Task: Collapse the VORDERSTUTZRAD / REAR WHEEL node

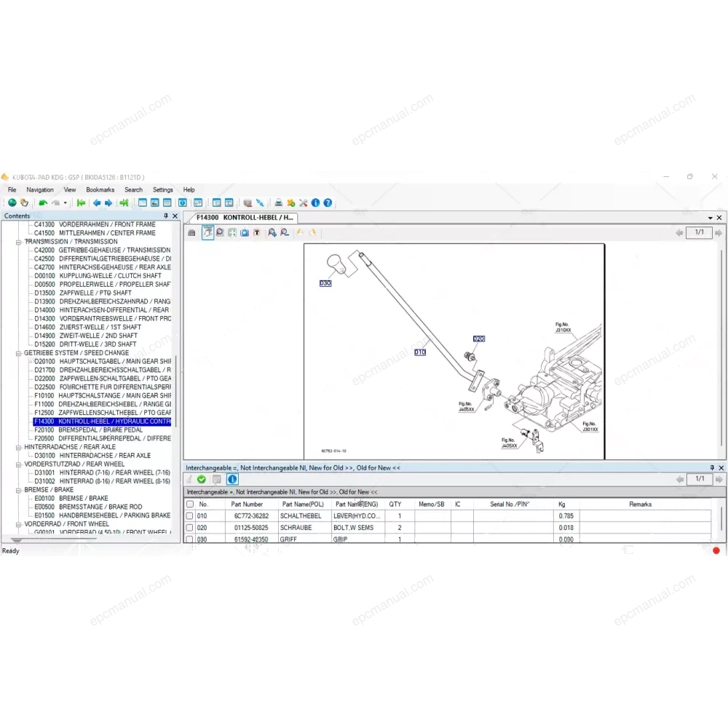Action: (18, 464)
